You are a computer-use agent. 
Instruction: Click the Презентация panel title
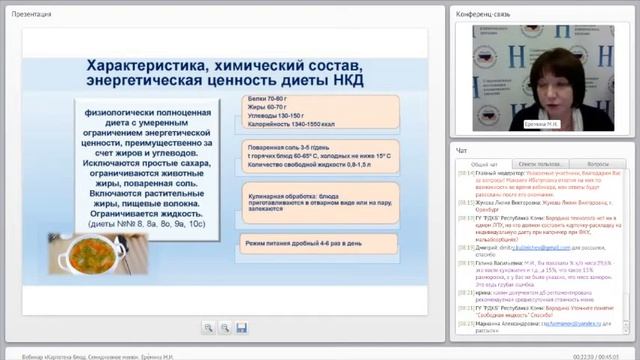pos(31,14)
